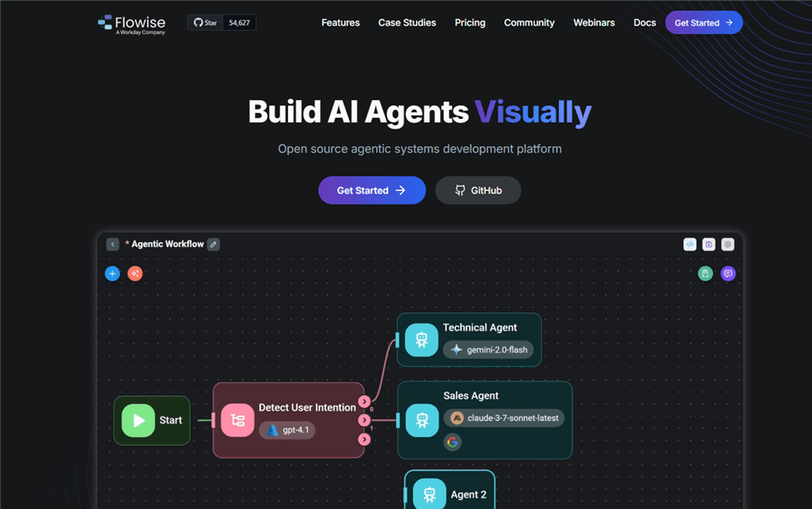Click the green Start play node
This screenshot has height=509, width=812.
[x=138, y=420]
